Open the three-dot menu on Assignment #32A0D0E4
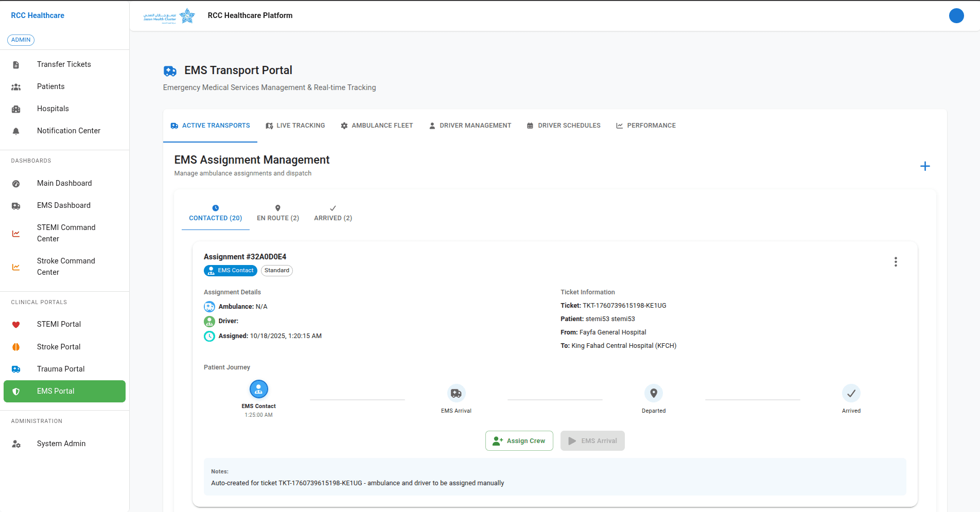The height and width of the screenshot is (512, 980). 896,261
